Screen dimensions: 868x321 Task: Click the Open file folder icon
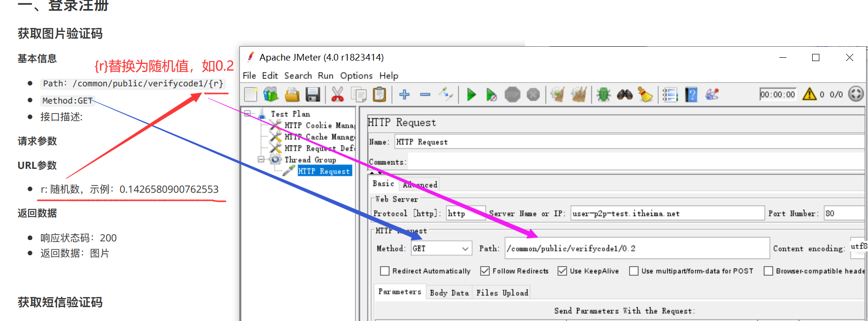tap(292, 94)
